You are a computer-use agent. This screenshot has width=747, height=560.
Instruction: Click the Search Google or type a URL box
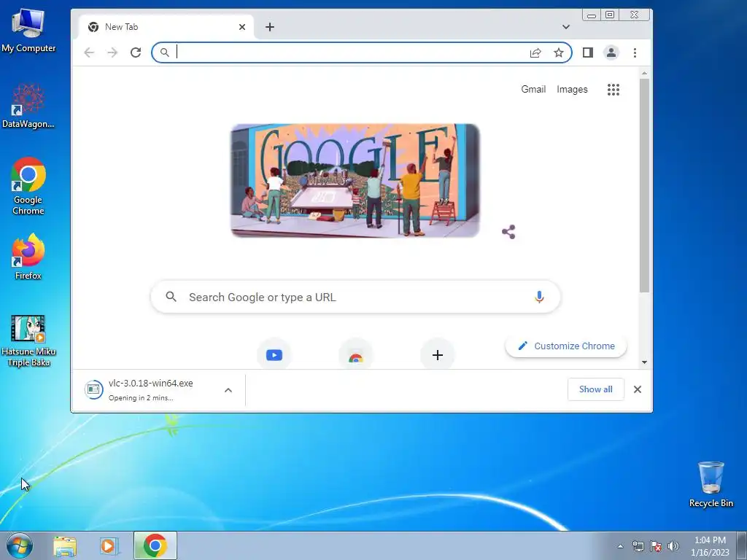pyautogui.click(x=355, y=297)
